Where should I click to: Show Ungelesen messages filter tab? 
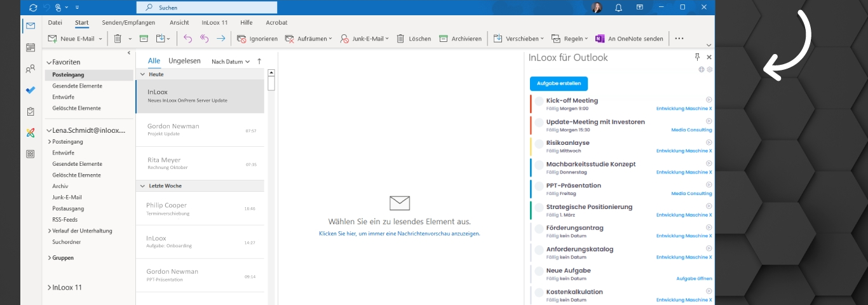(x=184, y=61)
